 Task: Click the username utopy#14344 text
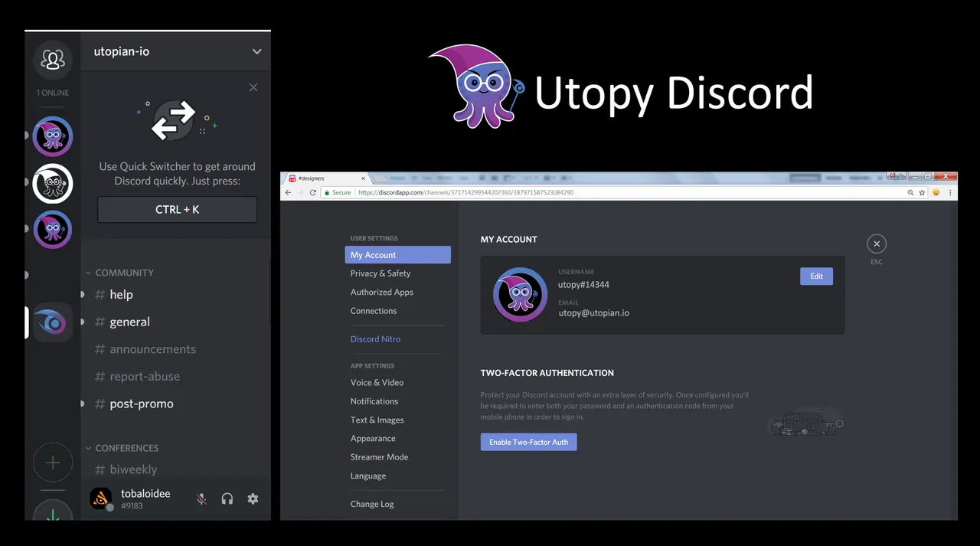[x=583, y=285]
